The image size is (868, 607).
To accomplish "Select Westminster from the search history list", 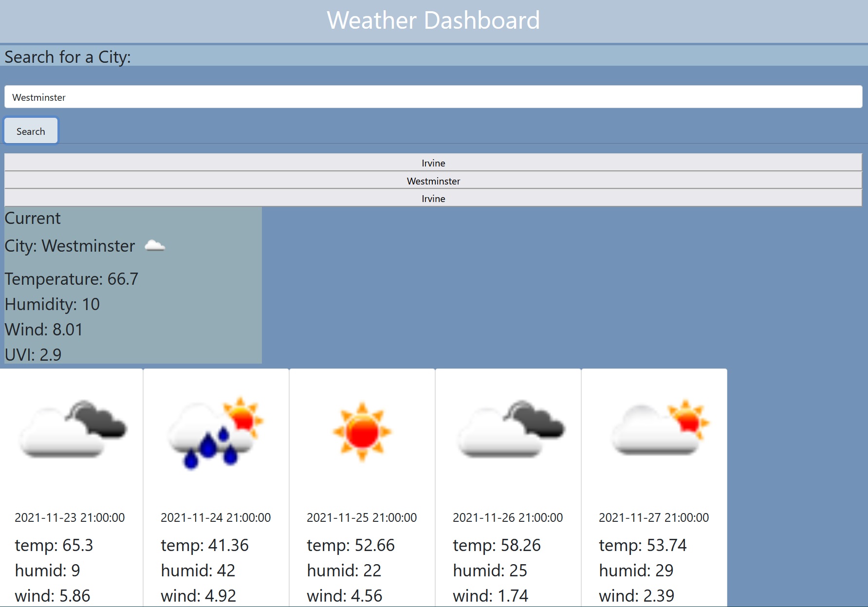I will 433,181.
